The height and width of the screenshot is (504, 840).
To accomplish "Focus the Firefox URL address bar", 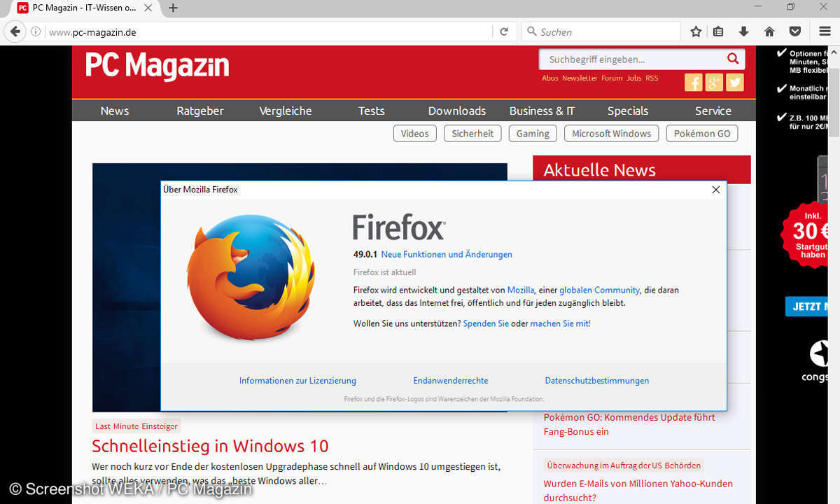I will click(x=268, y=31).
